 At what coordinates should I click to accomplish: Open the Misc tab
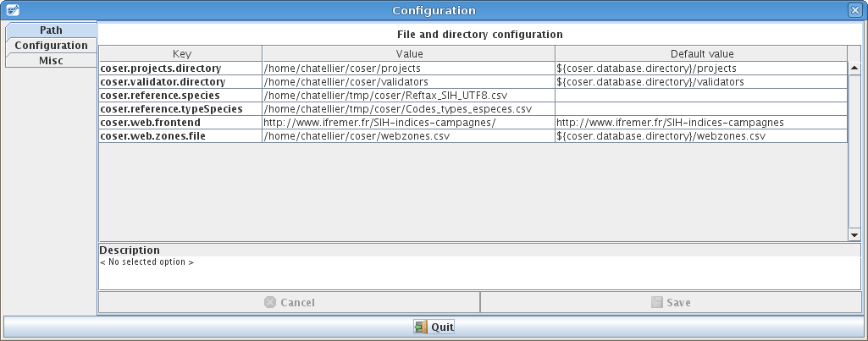[52, 60]
